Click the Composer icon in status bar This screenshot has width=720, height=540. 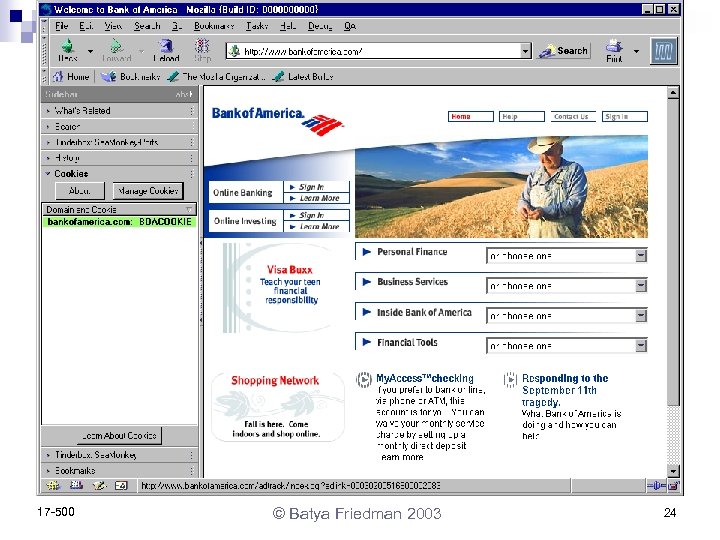(x=99, y=485)
